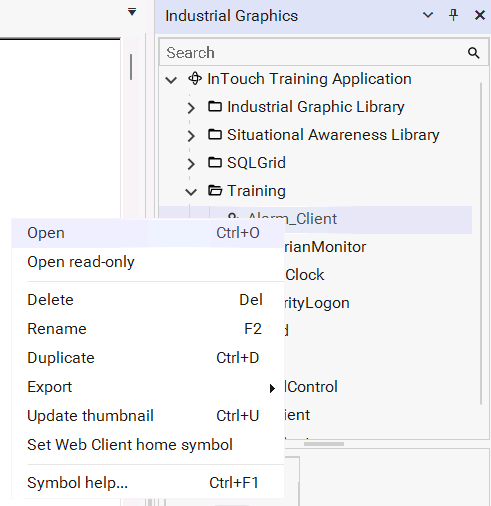This screenshot has width=491, height=506.
Task: Select the tree row ending in 'ient'
Action: coord(297,415)
